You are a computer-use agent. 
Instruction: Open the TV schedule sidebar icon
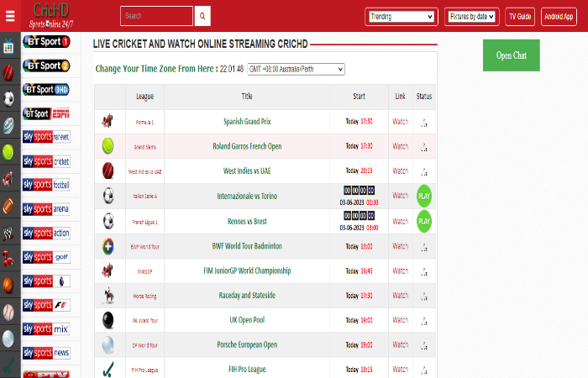[x=8, y=46]
